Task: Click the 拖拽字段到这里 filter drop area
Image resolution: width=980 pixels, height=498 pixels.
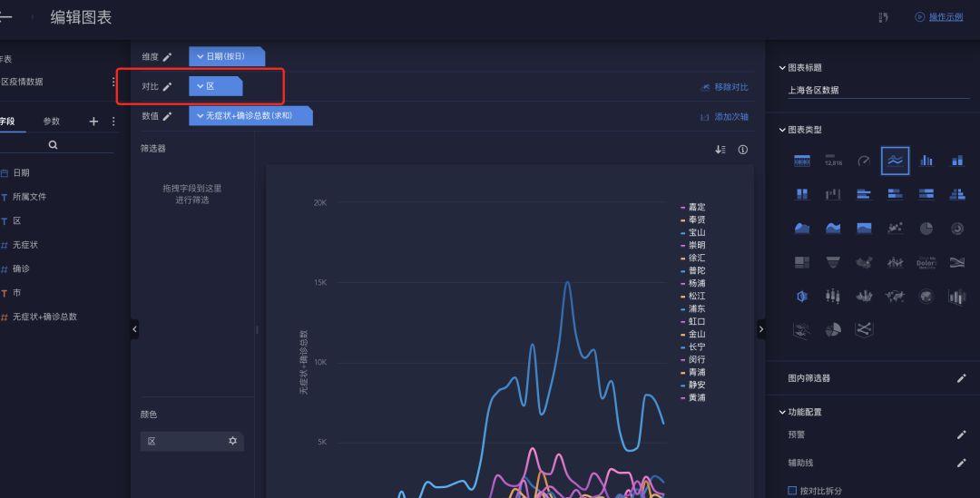Action: pyautogui.click(x=191, y=194)
